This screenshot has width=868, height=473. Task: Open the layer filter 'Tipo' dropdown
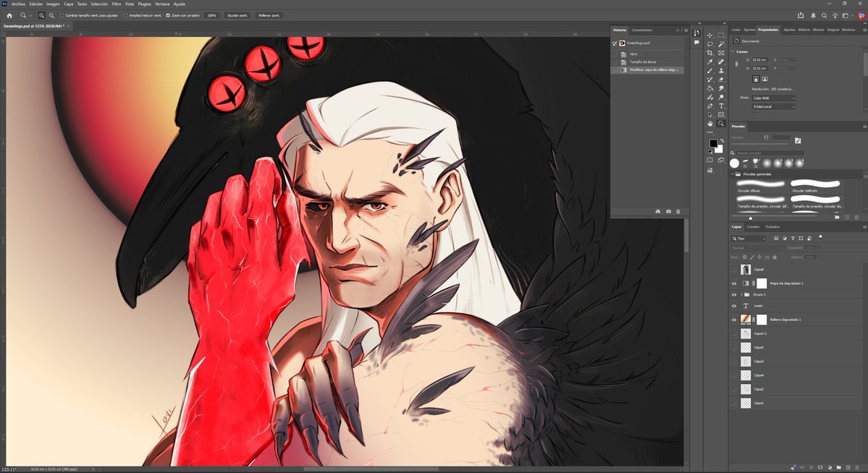[x=749, y=239]
